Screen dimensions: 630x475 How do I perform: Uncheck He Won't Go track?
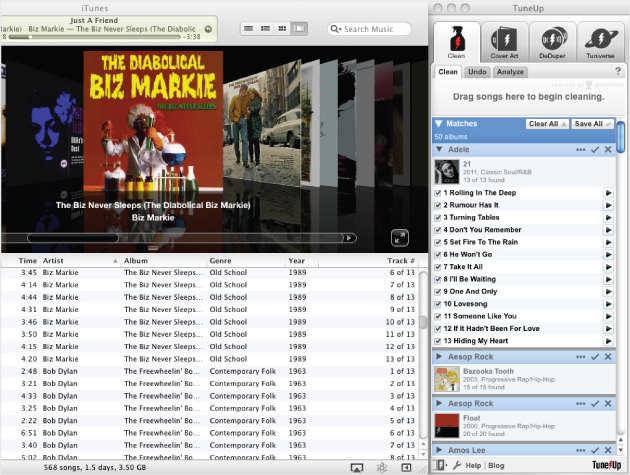coord(438,255)
